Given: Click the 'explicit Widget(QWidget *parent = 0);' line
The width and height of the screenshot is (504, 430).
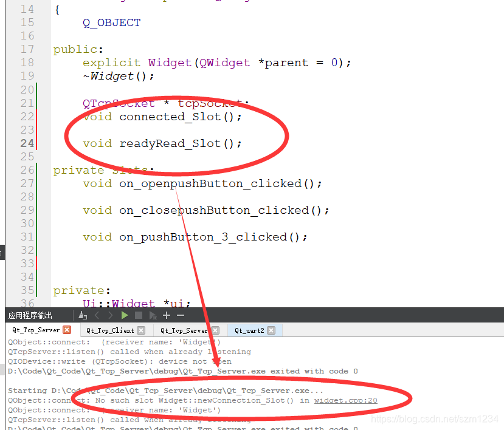Looking at the screenshot, I should pos(216,63).
